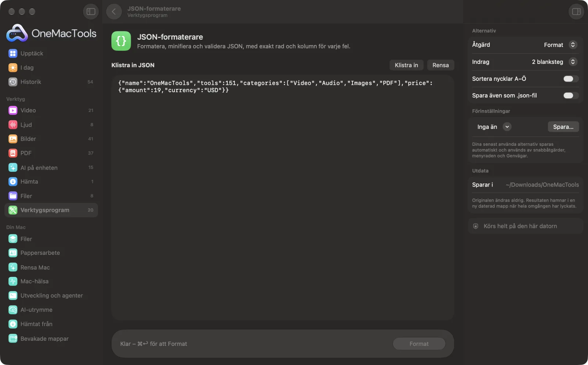This screenshot has height=365, width=588.
Task: Click the OneMacTools logo
Action: click(x=51, y=33)
